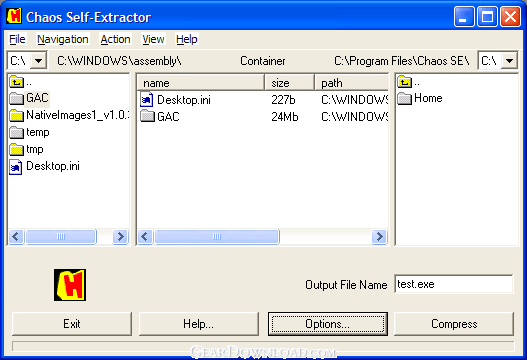Click Desktop.ini row path cell
The height and width of the screenshot is (360, 527).
[x=355, y=100]
